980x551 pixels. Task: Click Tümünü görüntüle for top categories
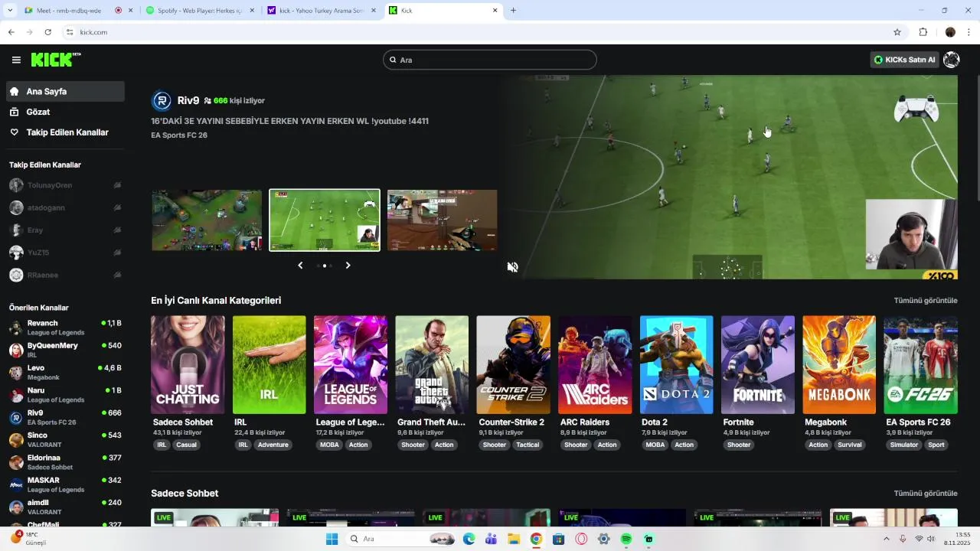926,301
